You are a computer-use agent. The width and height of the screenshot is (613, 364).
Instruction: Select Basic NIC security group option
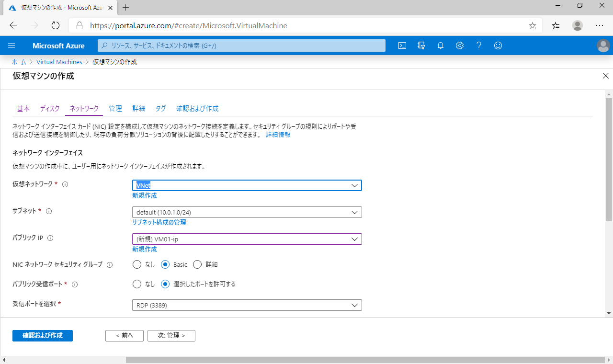click(166, 264)
